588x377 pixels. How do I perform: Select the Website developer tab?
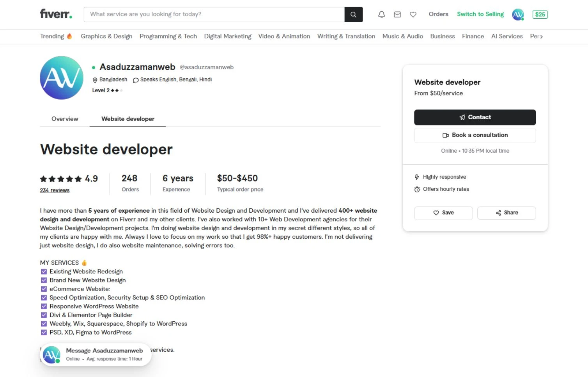pos(128,119)
